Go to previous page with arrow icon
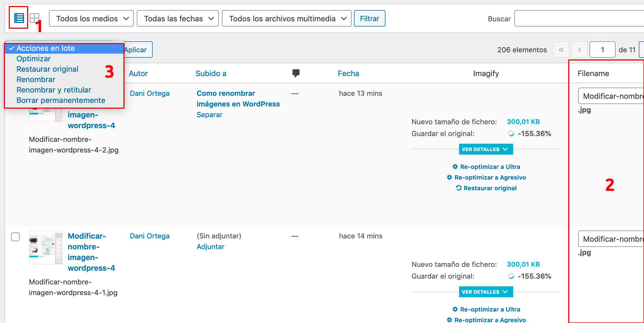Image resolution: width=644 pixels, height=323 pixels. 579,50
